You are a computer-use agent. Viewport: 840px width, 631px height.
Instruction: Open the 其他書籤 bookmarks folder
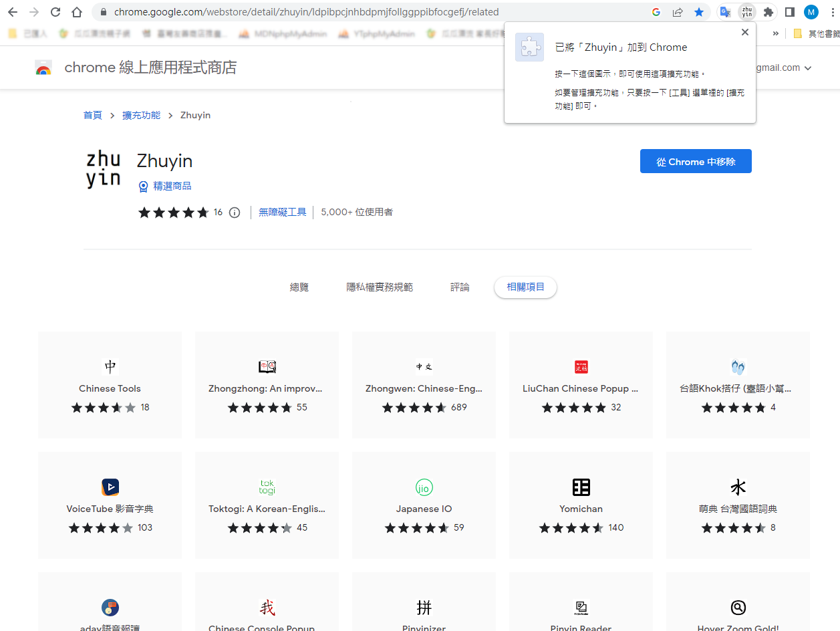pyautogui.click(x=816, y=33)
